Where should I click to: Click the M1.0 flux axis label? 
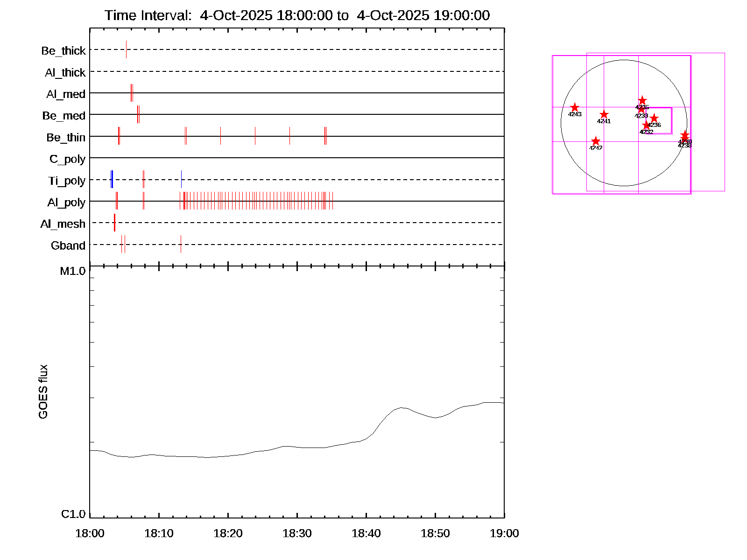coord(73,271)
